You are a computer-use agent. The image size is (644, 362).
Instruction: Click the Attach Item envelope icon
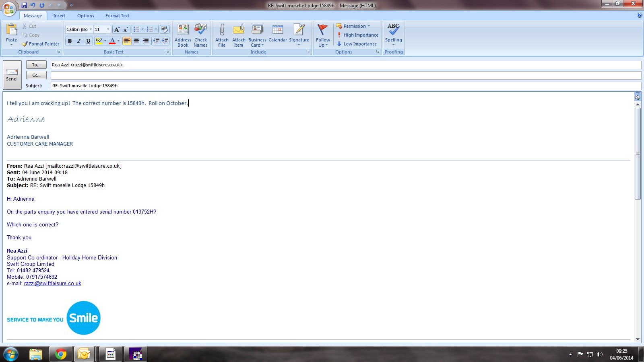pyautogui.click(x=239, y=30)
